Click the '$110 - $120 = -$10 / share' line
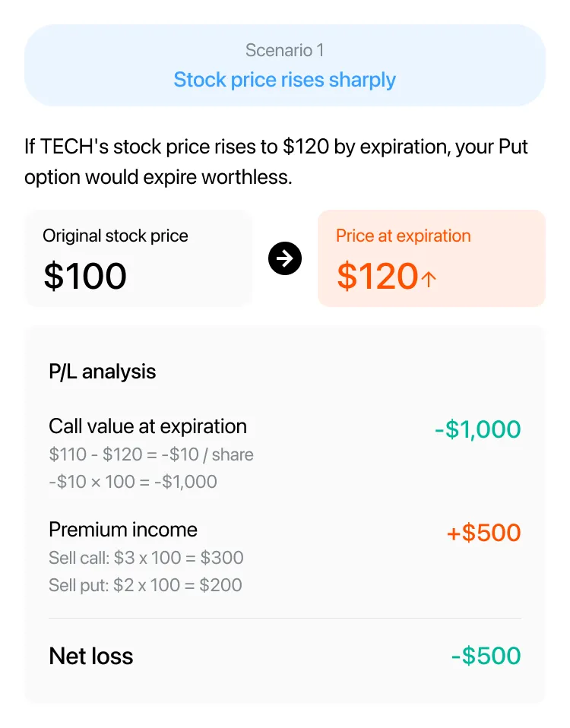The width and height of the screenshot is (570, 728). [x=150, y=454]
